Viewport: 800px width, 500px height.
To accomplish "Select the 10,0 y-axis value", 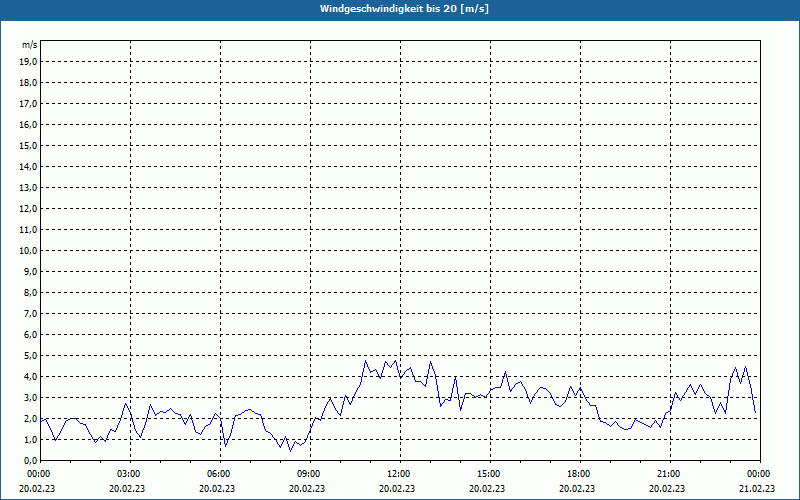I will [x=28, y=251].
